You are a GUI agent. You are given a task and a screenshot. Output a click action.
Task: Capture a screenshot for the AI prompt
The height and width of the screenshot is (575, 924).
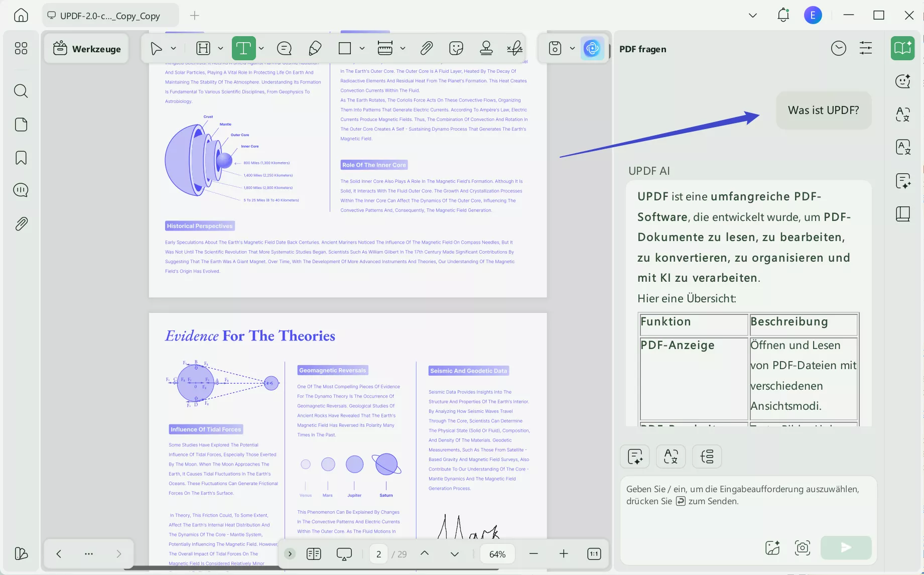[x=803, y=547]
